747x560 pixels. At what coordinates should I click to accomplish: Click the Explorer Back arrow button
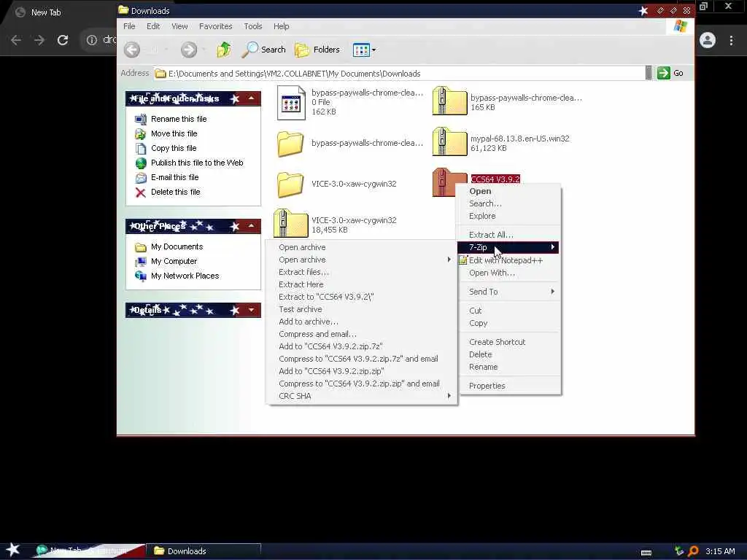(x=132, y=50)
